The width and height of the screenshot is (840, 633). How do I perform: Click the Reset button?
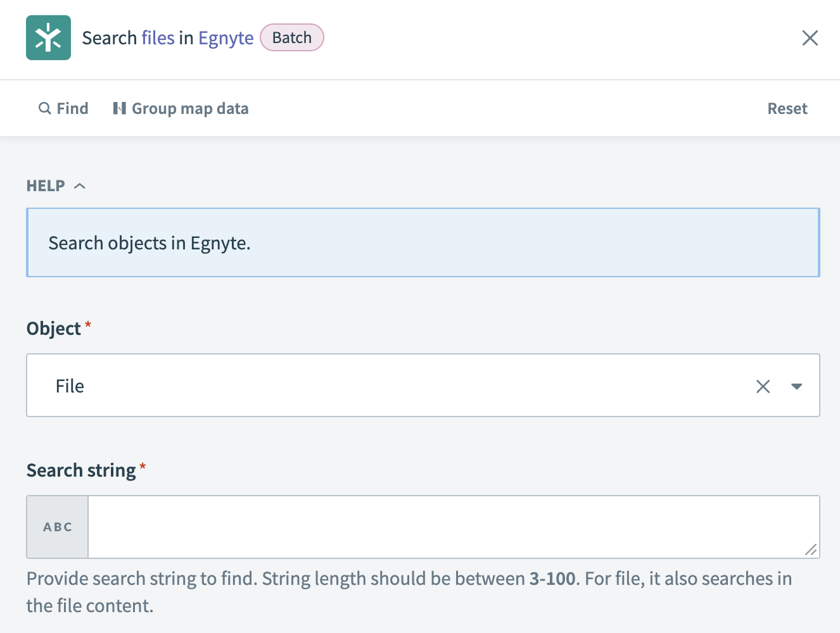point(787,108)
